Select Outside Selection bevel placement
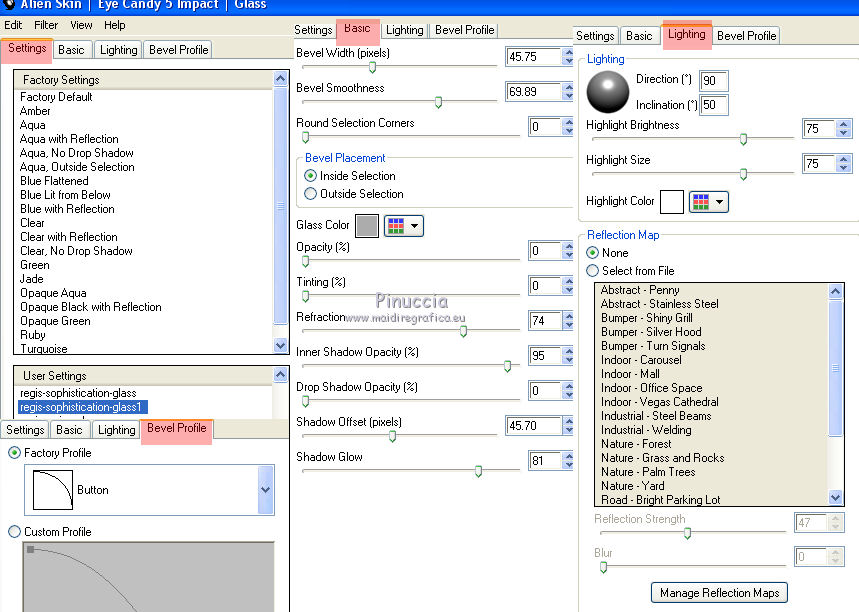Viewport: 859px width, 612px height. pyautogui.click(x=311, y=194)
